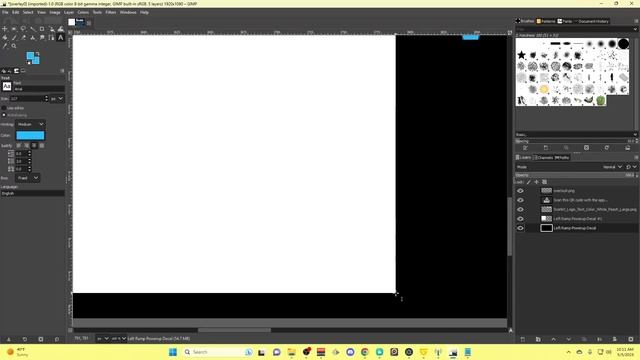Select the Zoom magnifier tool
This screenshot has width=640, height=360.
click(x=14, y=46)
